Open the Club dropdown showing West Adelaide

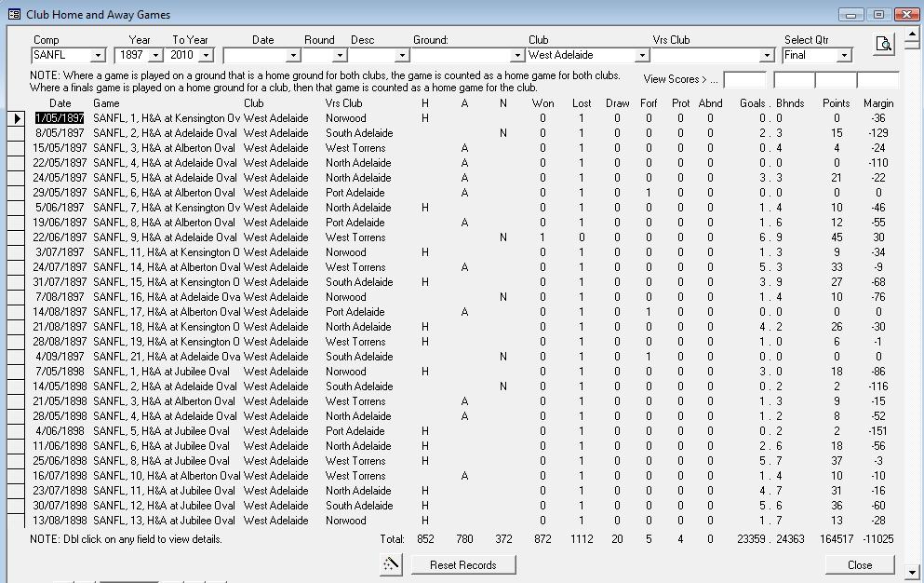pos(642,56)
